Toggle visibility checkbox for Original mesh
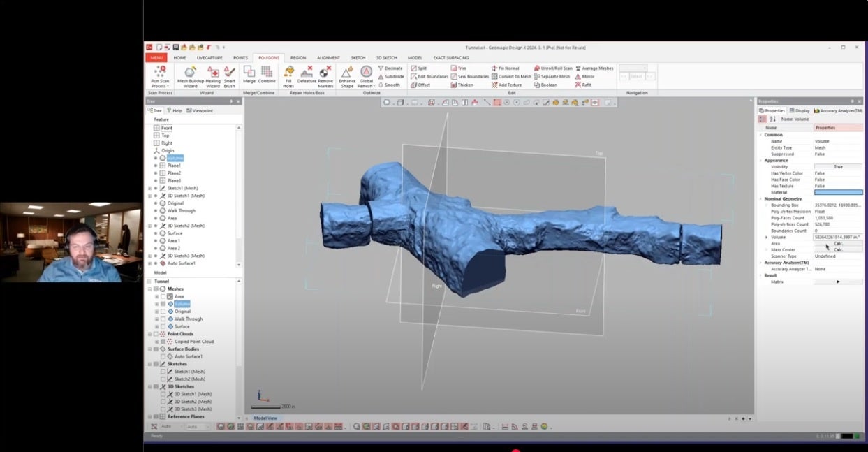This screenshot has height=452, width=868. click(163, 312)
